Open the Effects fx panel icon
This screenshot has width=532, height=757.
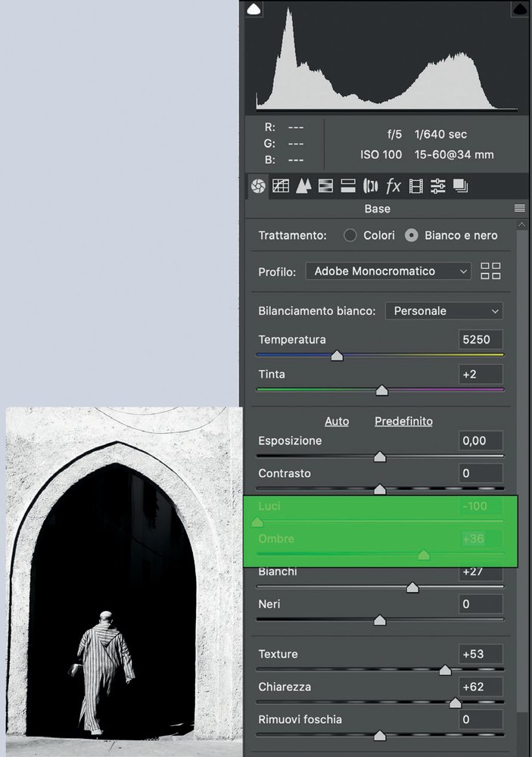click(393, 186)
